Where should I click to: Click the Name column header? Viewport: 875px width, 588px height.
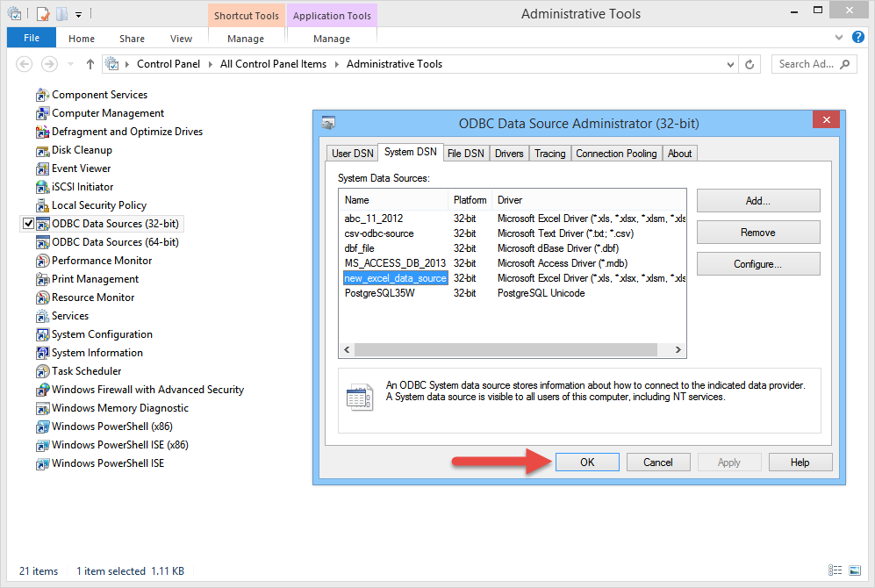pyautogui.click(x=393, y=200)
